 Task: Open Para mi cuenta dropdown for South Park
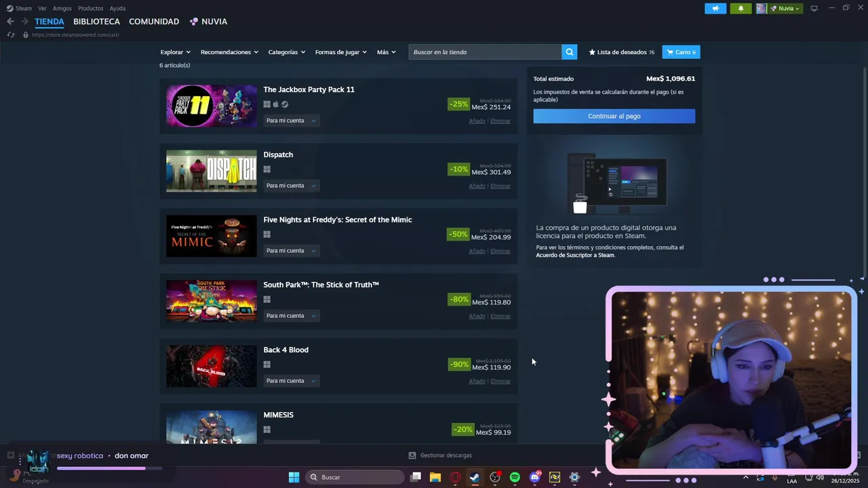click(291, 316)
